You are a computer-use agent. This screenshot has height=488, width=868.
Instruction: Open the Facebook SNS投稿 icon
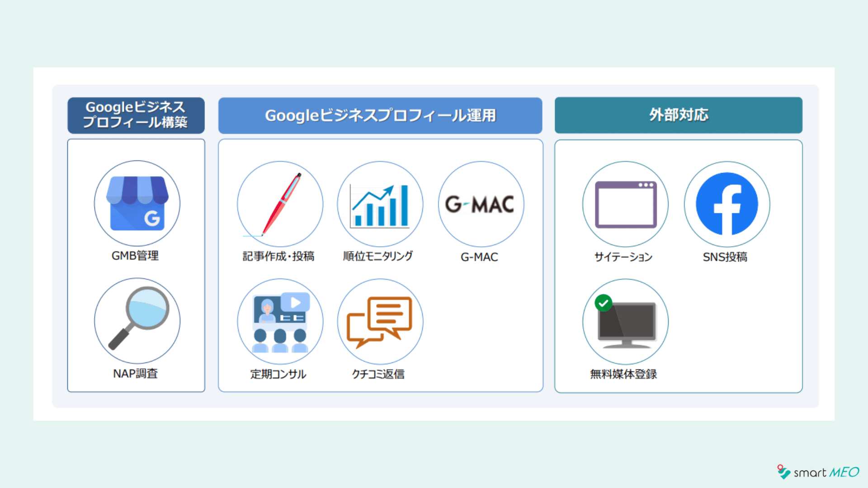[726, 204]
